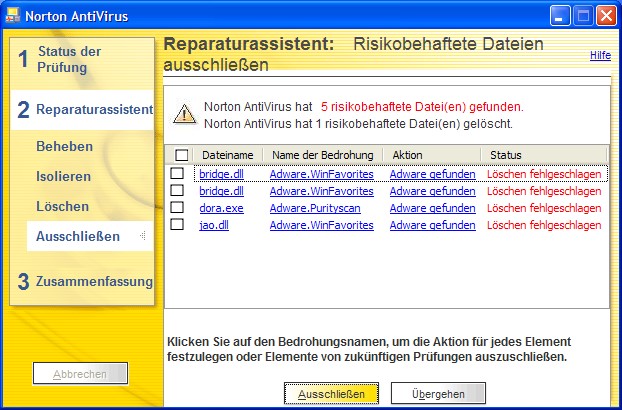Click Löschen fehlgeschlagen status for dora.exe

[544, 208]
